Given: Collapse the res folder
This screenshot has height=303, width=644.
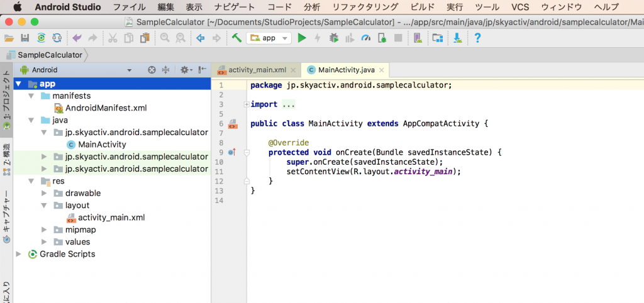Looking at the screenshot, I should pyautogui.click(x=31, y=181).
